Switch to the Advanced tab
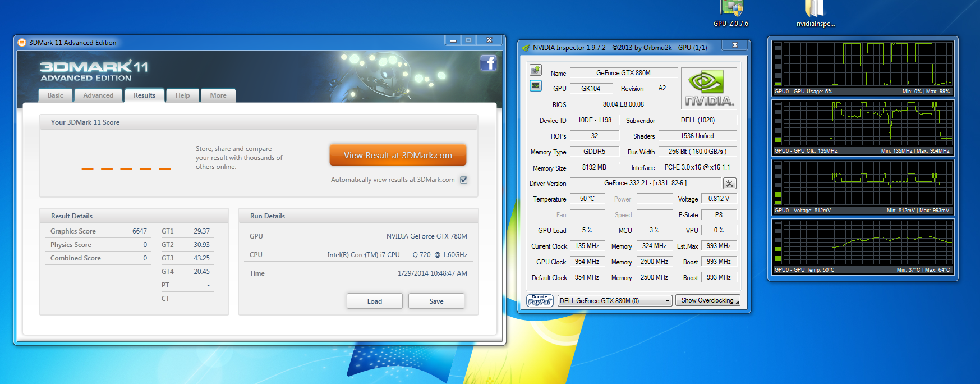 coord(98,95)
